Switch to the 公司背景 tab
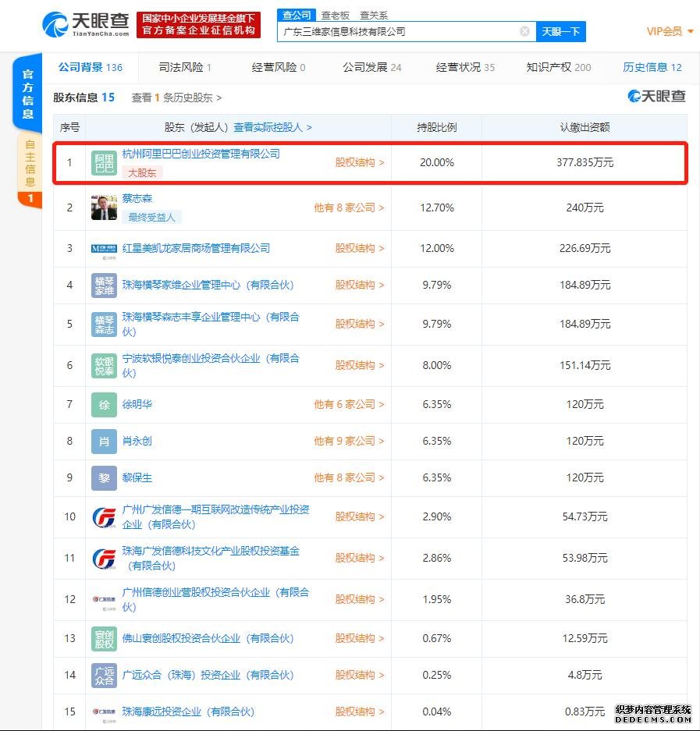The width and height of the screenshot is (700, 731). (90, 68)
